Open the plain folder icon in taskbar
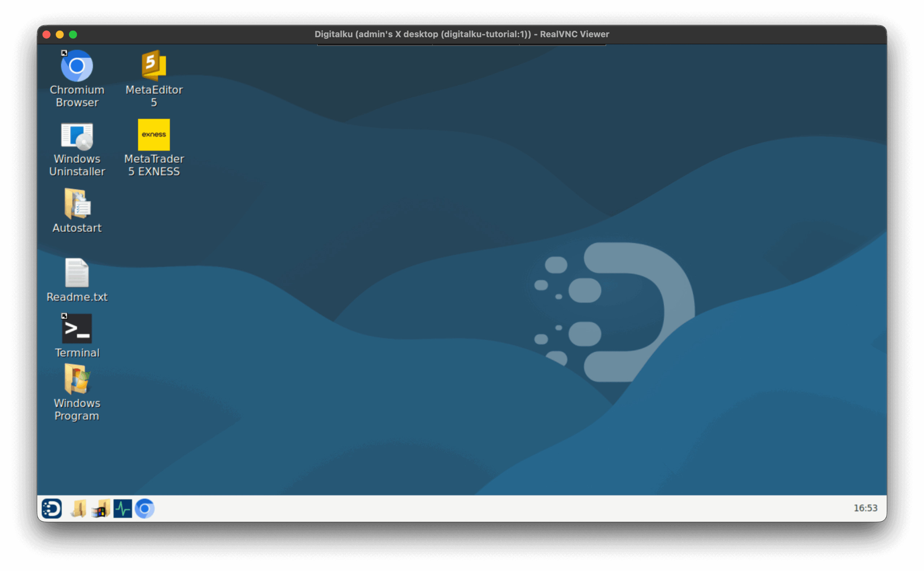 79,508
